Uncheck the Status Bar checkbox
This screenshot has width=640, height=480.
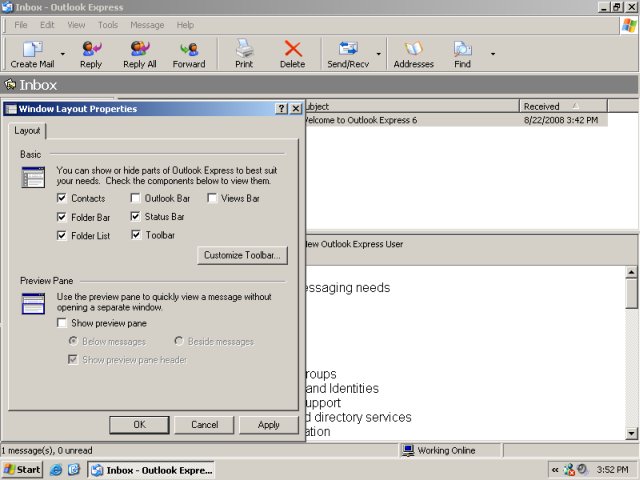135,216
